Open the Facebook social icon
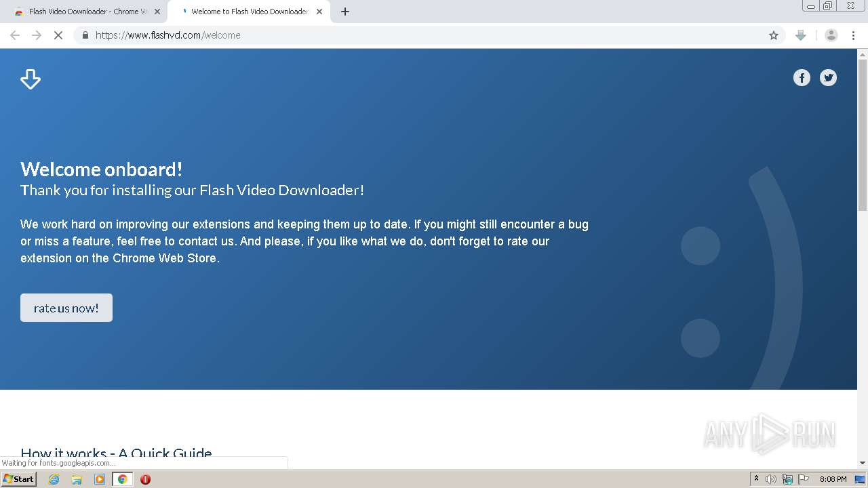The width and height of the screenshot is (868, 488). point(802,78)
